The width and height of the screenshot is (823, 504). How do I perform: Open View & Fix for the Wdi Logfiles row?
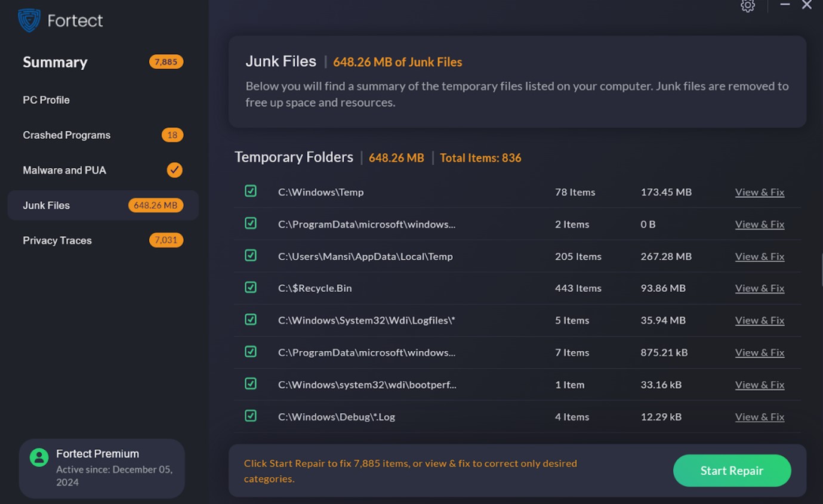tap(760, 320)
